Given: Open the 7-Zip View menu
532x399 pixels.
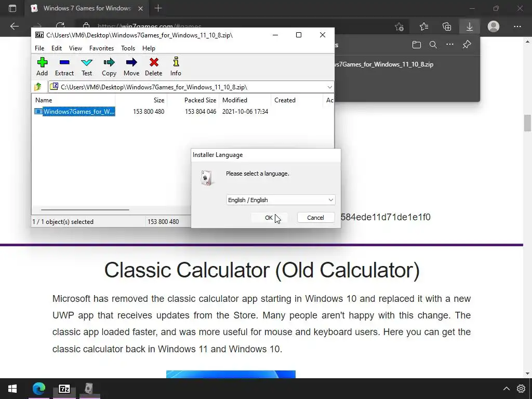Looking at the screenshot, I should 75,48.
